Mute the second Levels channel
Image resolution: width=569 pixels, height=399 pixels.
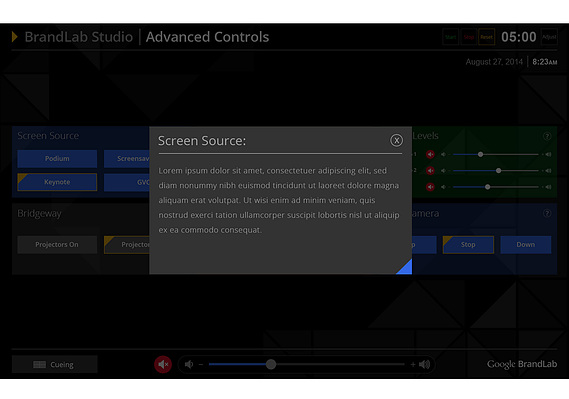(x=430, y=170)
